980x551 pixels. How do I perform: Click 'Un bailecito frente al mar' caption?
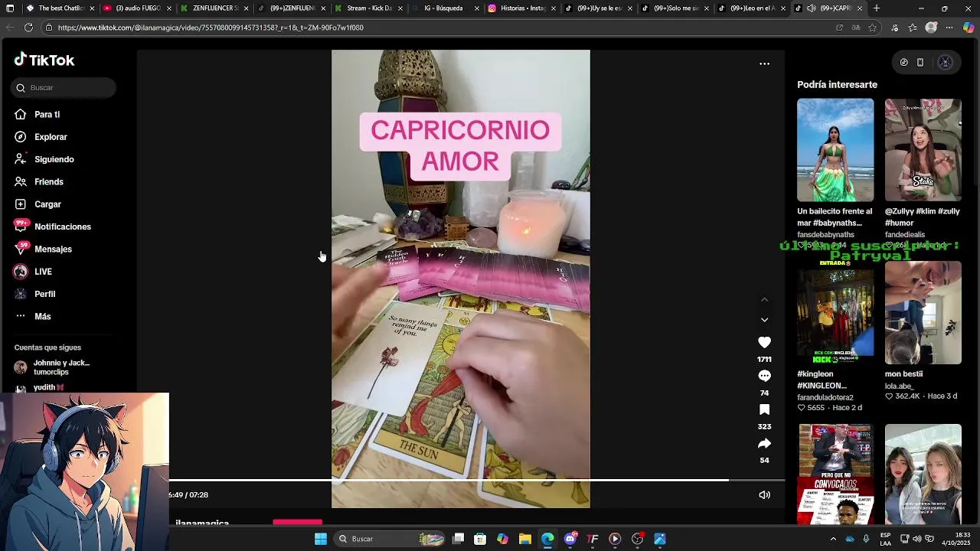(x=835, y=217)
